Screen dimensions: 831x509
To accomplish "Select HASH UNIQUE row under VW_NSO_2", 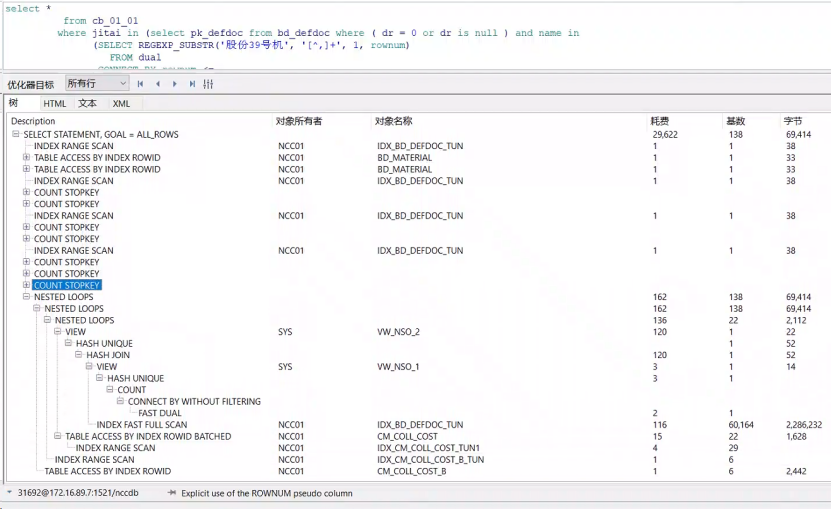I will click(x=104, y=344).
